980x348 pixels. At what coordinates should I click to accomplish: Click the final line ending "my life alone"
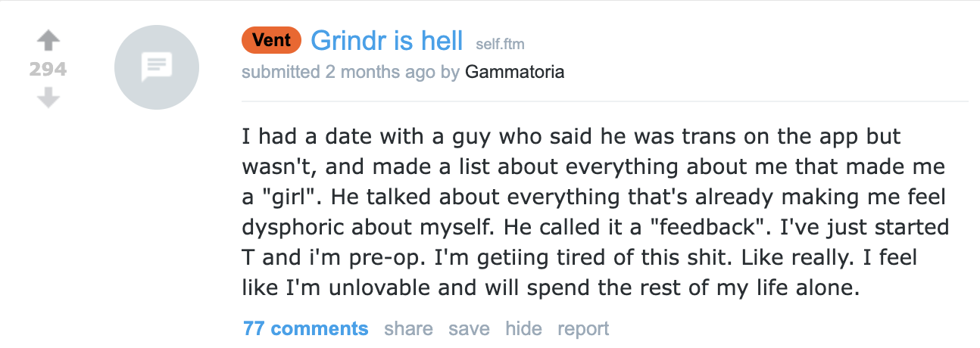tap(551, 287)
